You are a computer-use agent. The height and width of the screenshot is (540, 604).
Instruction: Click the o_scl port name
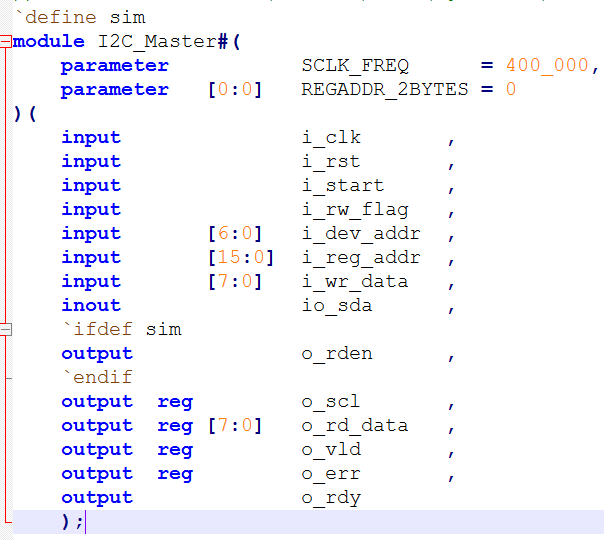coord(331,401)
